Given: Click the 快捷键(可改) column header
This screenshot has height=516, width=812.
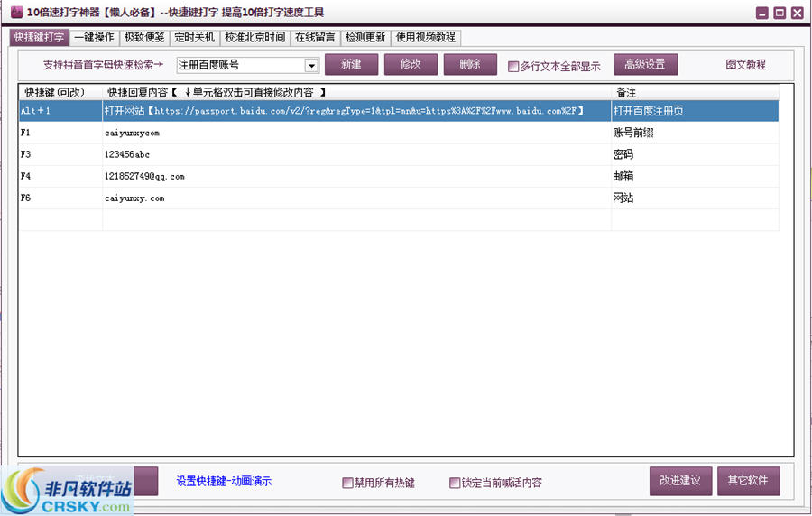Looking at the screenshot, I should 60,92.
